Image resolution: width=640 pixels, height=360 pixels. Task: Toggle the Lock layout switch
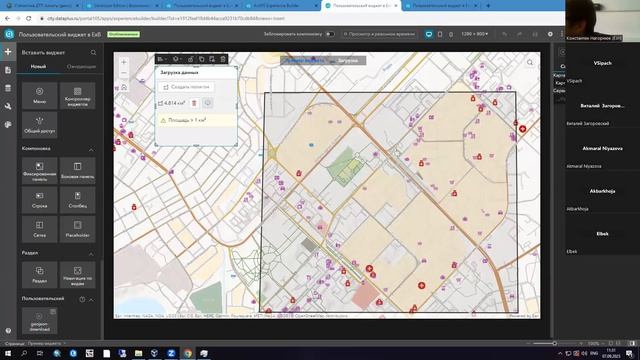(x=330, y=34)
